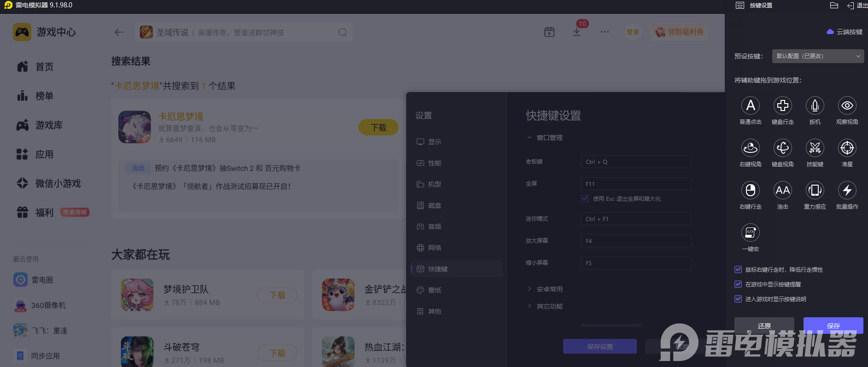Image resolution: width=868 pixels, height=367 pixels.
Task: Select the 观察视角 eye tool
Action: [x=847, y=106]
